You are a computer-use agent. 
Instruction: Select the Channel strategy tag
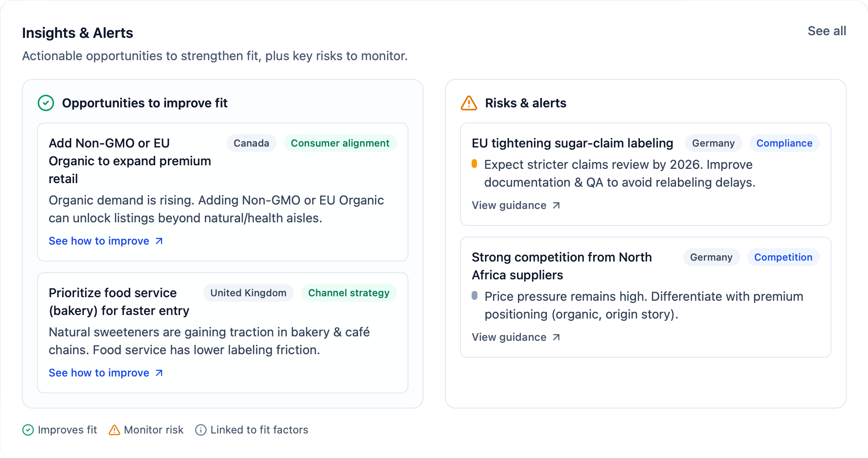point(349,293)
